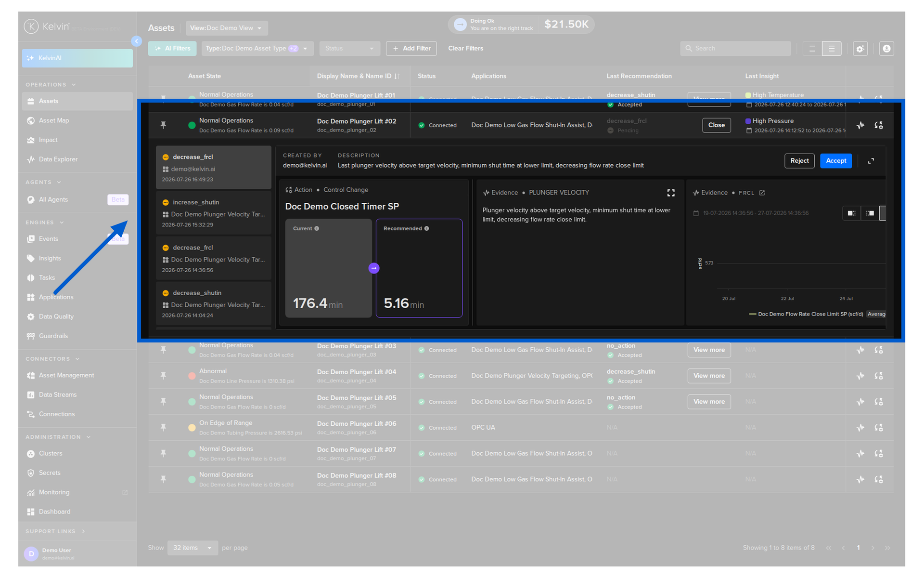
Task: Jump to the last page of results
Action: click(887, 548)
